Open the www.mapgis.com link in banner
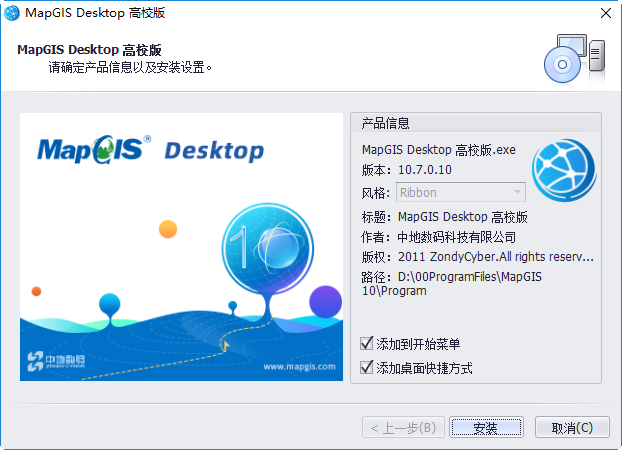Screen dimensions: 622x450 coord(302,367)
